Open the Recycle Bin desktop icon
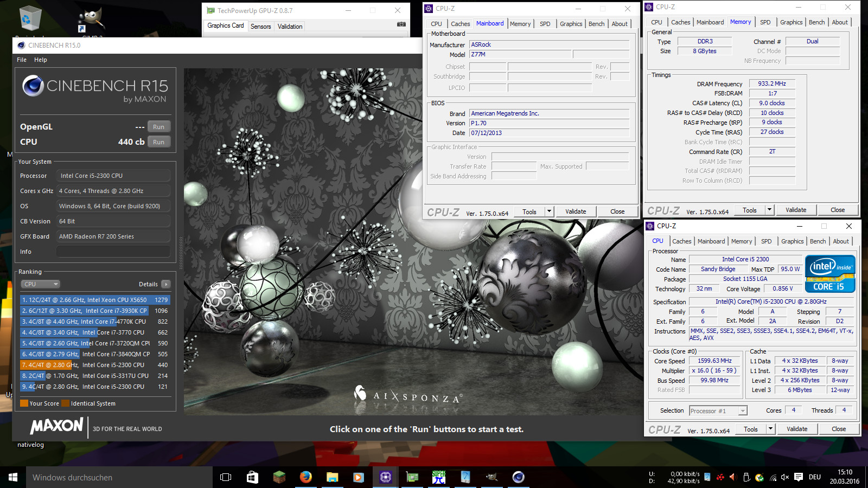 30,19
